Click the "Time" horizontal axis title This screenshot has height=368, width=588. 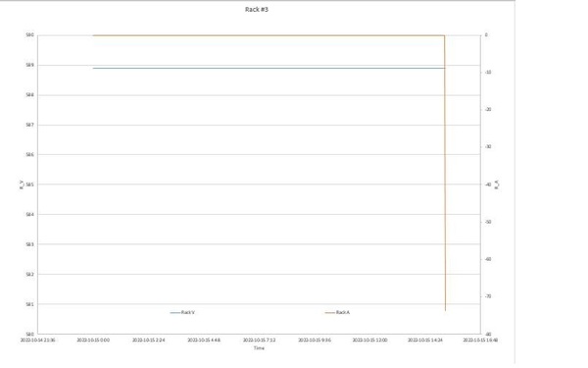tap(259, 348)
